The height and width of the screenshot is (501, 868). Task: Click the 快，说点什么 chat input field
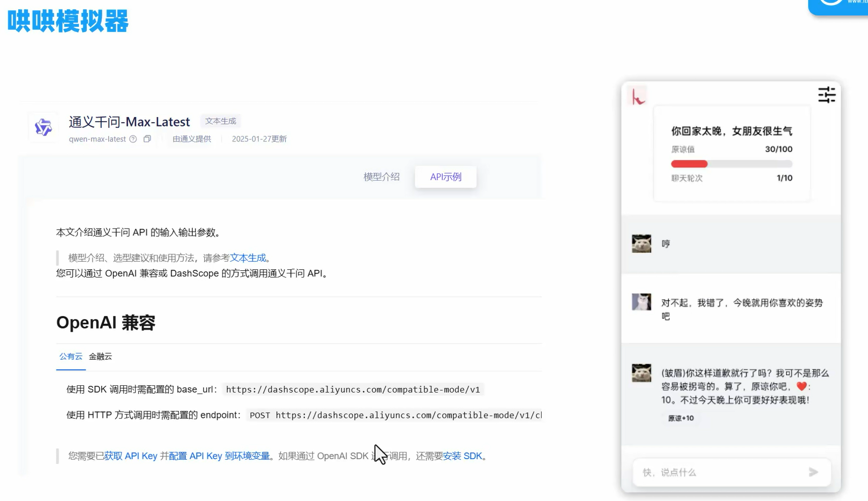(719, 472)
